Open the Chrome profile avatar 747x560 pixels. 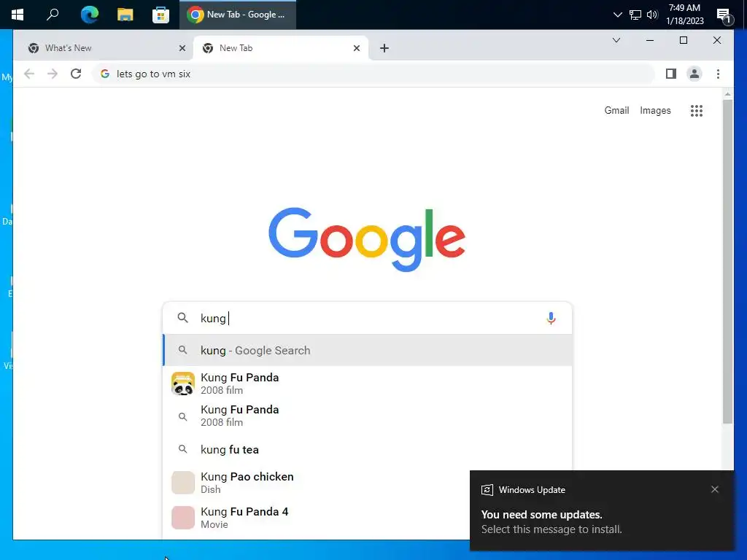tap(694, 74)
